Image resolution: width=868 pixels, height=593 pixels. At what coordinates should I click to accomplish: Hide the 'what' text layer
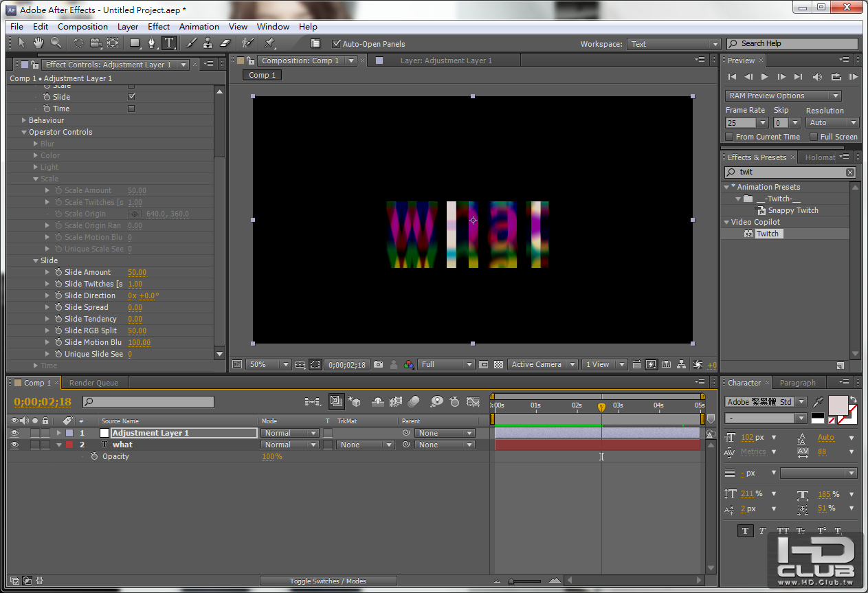click(14, 445)
